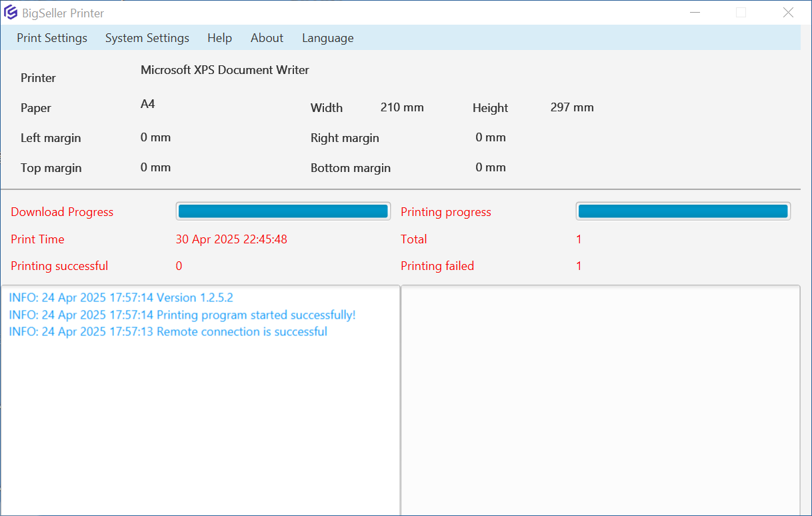
Task: Click the '0 mm' Left margin value
Action: pyautogui.click(x=156, y=137)
